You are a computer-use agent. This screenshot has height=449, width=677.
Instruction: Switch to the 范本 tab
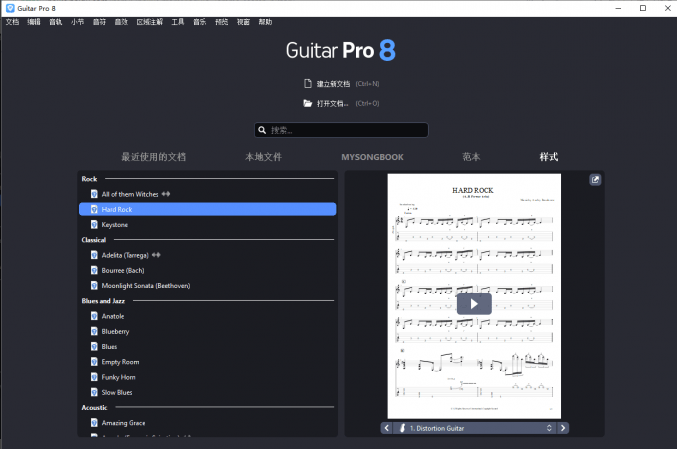tap(471, 157)
